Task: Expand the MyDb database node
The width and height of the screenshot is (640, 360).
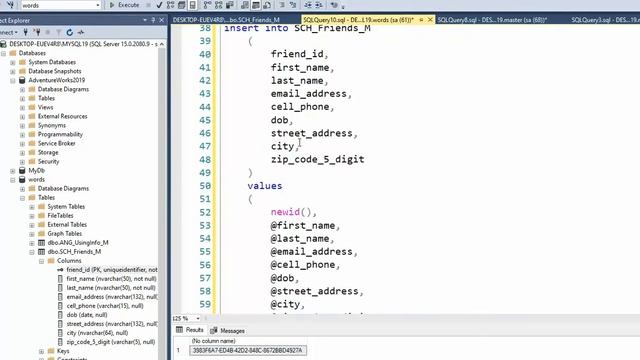Action: pos(13,171)
